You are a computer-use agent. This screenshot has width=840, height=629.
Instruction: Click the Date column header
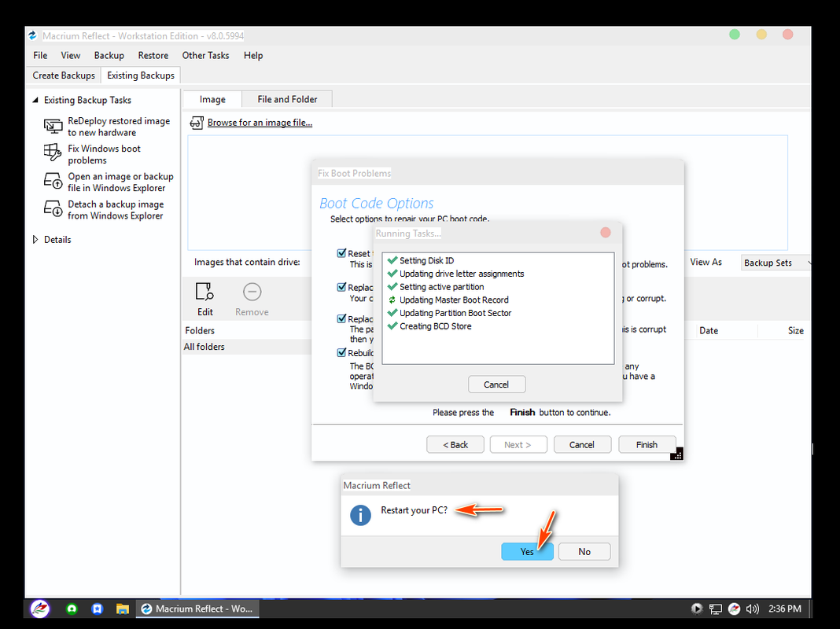(709, 330)
